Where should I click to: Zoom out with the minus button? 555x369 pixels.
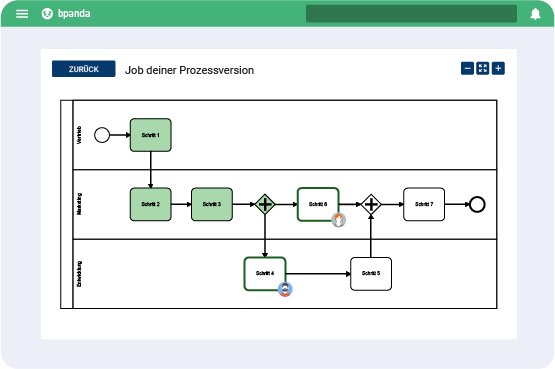(x=467, y=68)
